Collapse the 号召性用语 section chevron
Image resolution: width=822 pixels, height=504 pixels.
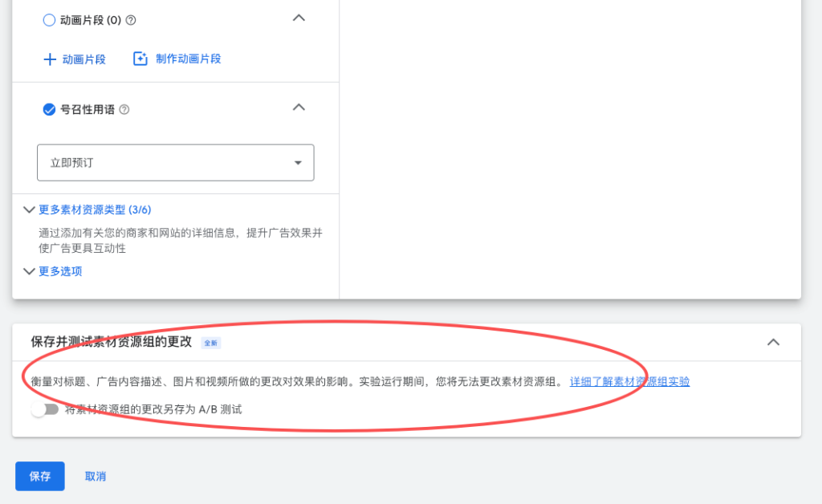point(299,108)
